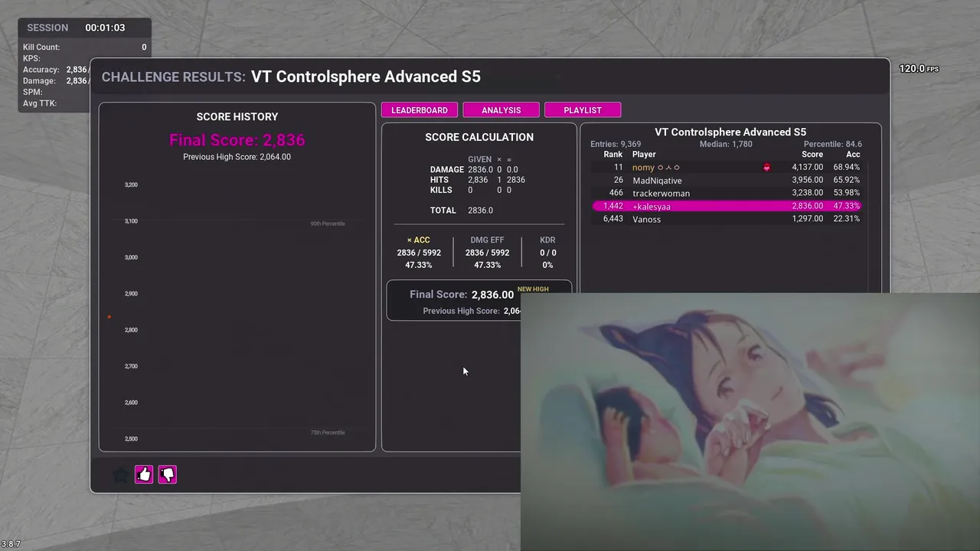Click the SCORE CALCULATION panel title
Image resolution: width=980 pixels, height=551 pixels.
[479, 137]
